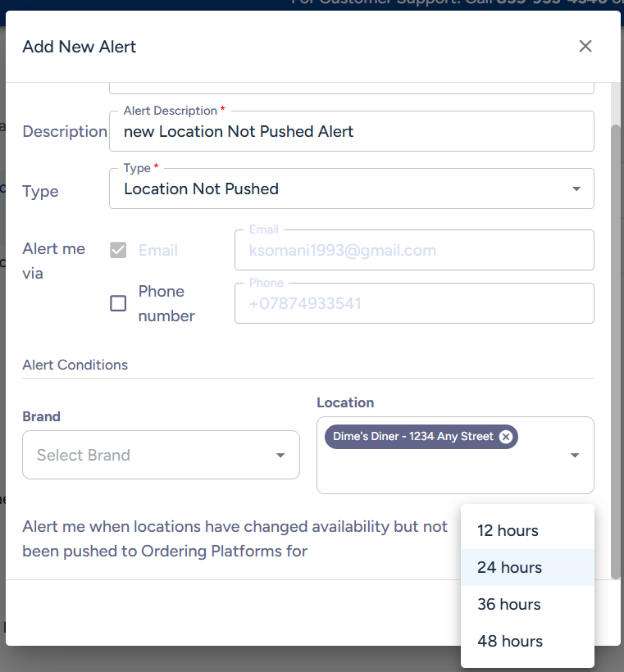Click the Email address input field
Image resolution: width=624 pixels, height=672 pixels.
pos(414,251)
